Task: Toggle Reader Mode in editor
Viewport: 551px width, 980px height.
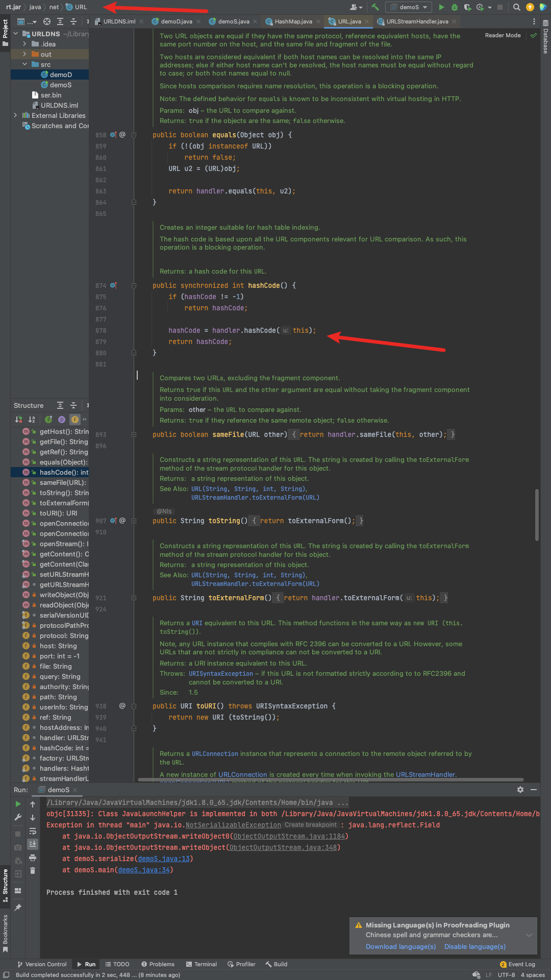Action: (503, 35)
